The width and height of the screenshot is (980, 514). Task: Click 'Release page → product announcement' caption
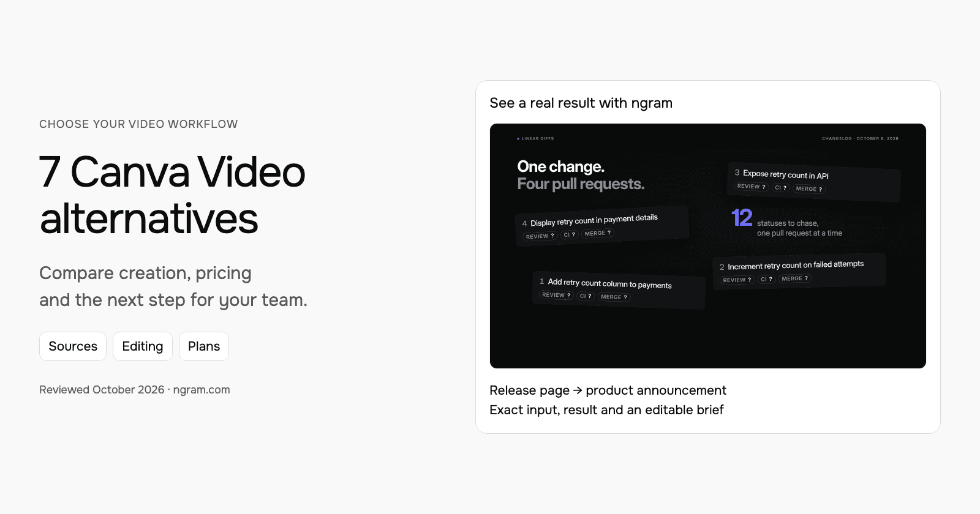(608, 390)
